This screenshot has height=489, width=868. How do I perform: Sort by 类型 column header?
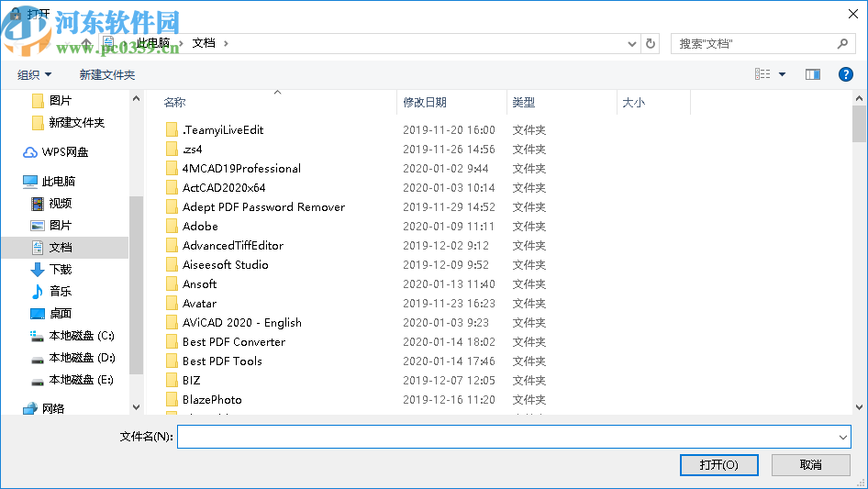click(523, 103)
